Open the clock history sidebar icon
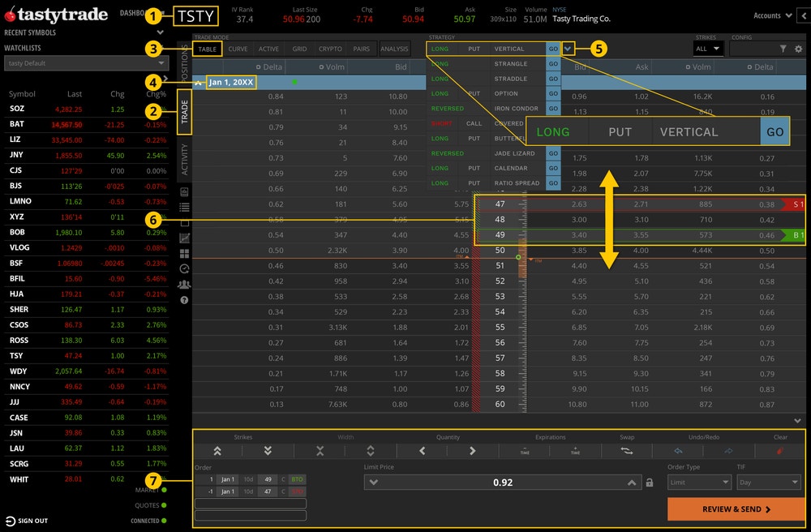 click(x=184, y=269)
